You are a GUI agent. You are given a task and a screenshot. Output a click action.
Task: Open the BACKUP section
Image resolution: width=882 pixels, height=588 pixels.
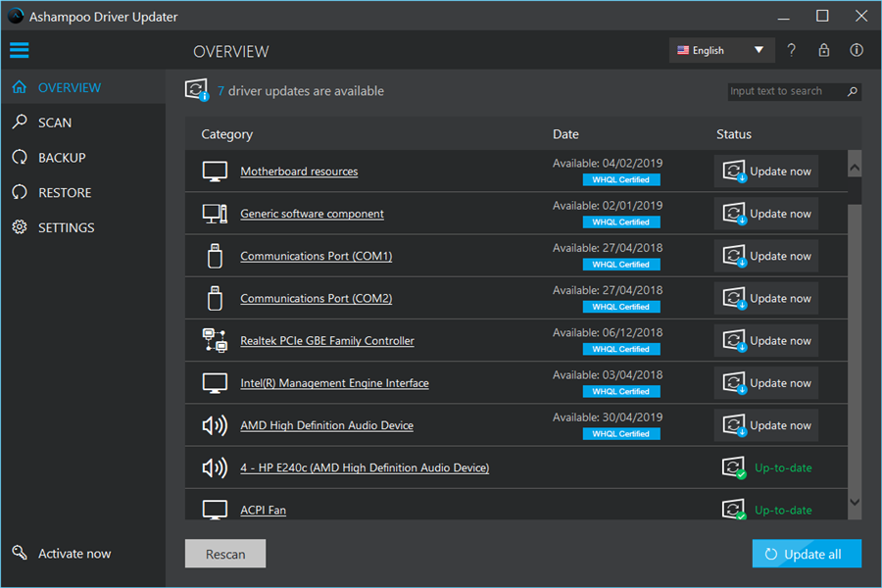pyautogui.click(x=62, y=157)
